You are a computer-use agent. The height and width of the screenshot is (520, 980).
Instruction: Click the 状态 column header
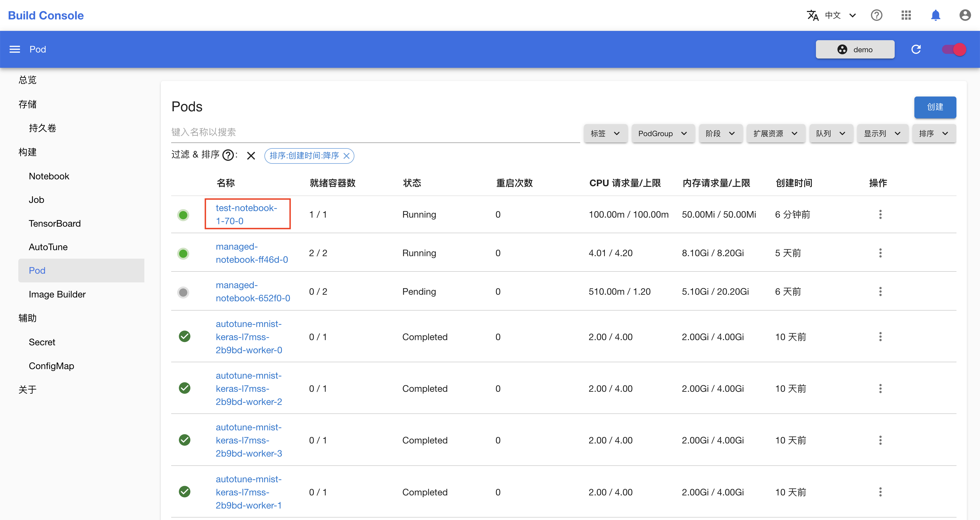coord(412,183)
